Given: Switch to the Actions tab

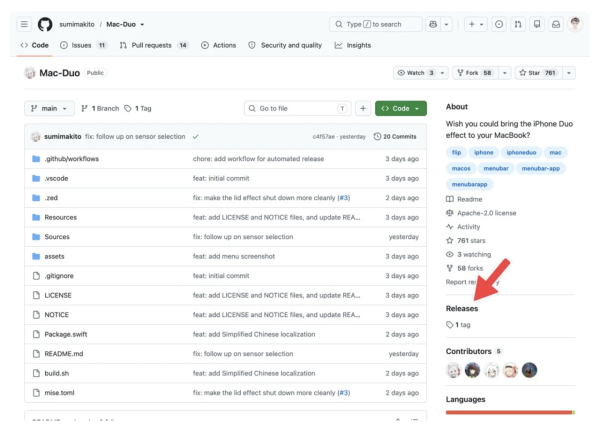Looking at the screenshot, I should (x=219, y=45).
